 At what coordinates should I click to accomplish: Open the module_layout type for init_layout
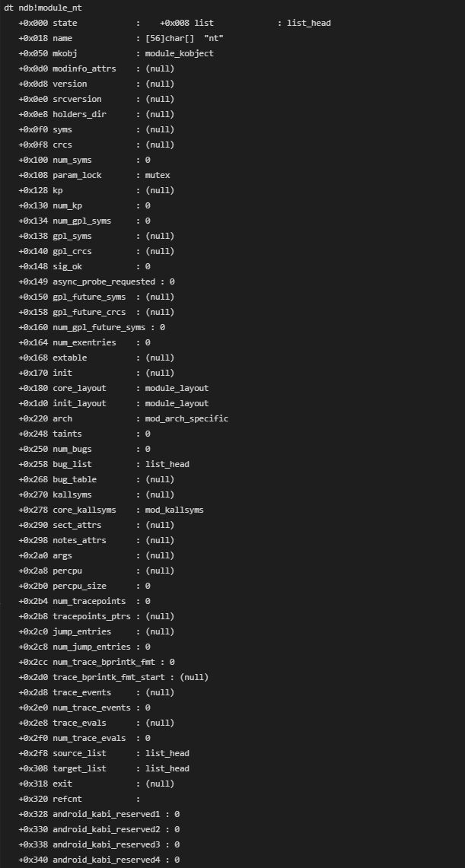coord(177,403)
